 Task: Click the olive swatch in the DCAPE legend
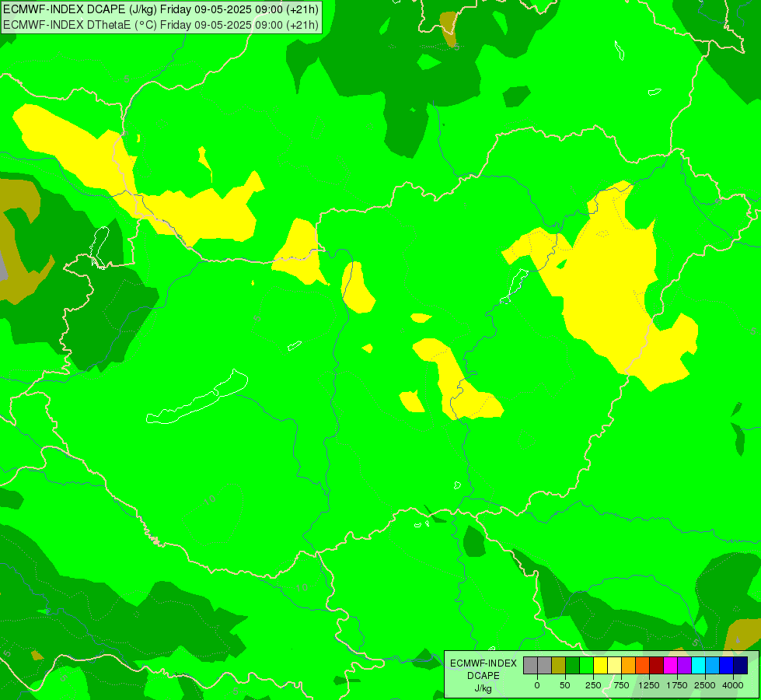[559, 666]
